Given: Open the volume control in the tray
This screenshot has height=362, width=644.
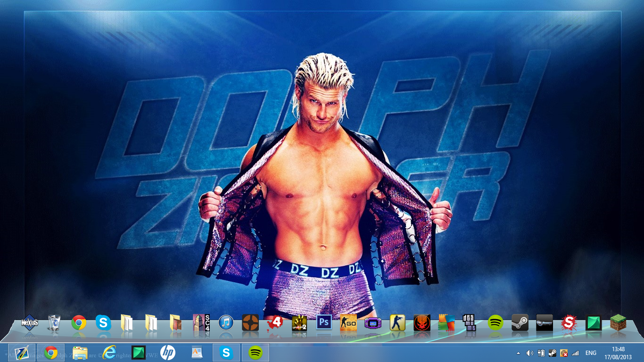Looking at the screenshot, I should [529, 353].
